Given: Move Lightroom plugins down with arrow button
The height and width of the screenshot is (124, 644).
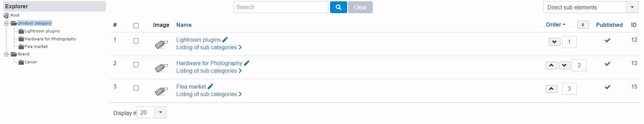Looking at the screenshot, I should [554, 42].
